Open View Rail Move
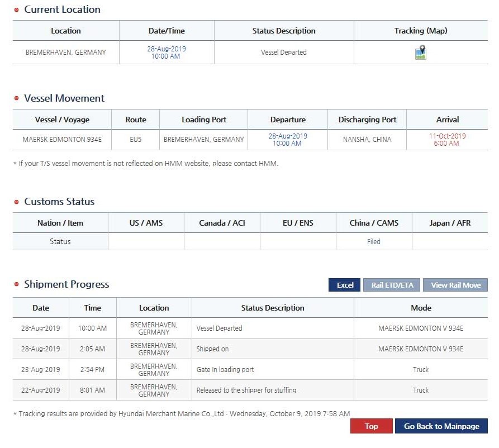The image size is (499, 448). tap(455, 285)
